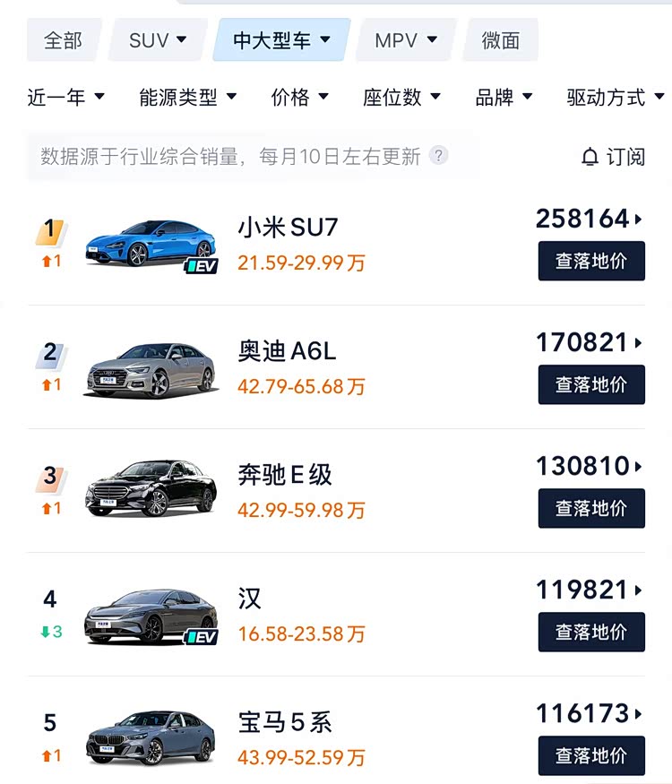672x784 pixels.
Task: Click the rank 1 gold medal badge
Action: (49, 231)
